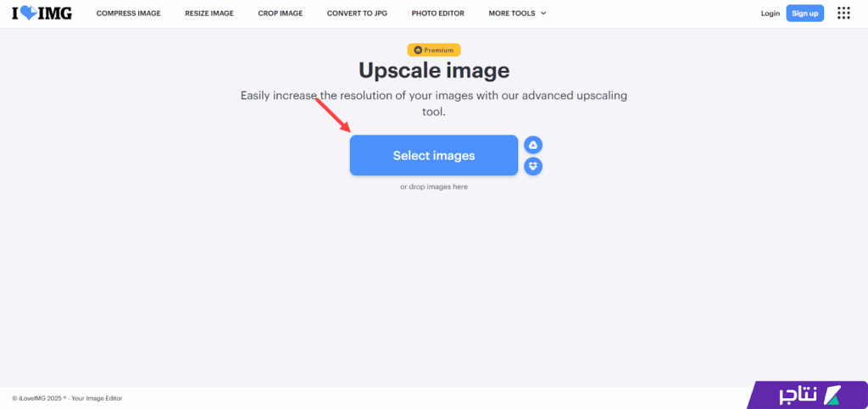Upload from Dropbox icon

point(533,166)
